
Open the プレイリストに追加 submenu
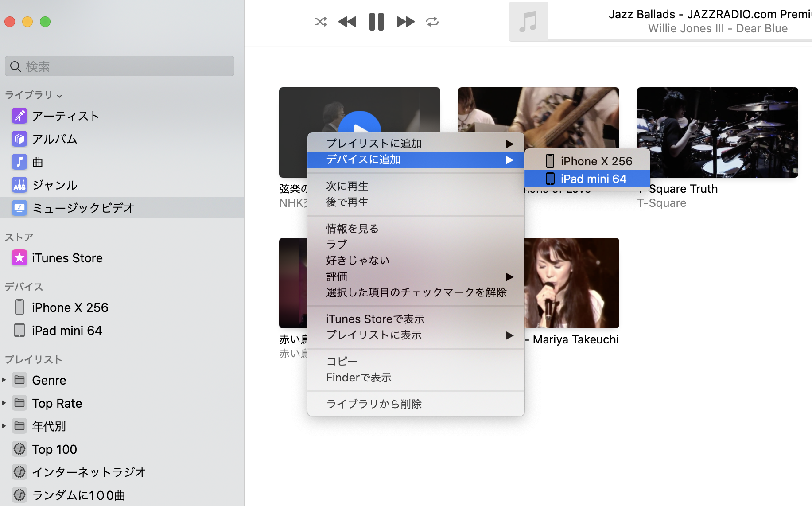coord(416,144)
